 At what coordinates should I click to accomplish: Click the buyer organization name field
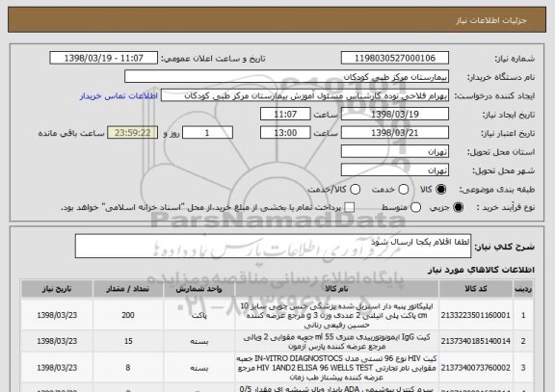tap(287, 77)
